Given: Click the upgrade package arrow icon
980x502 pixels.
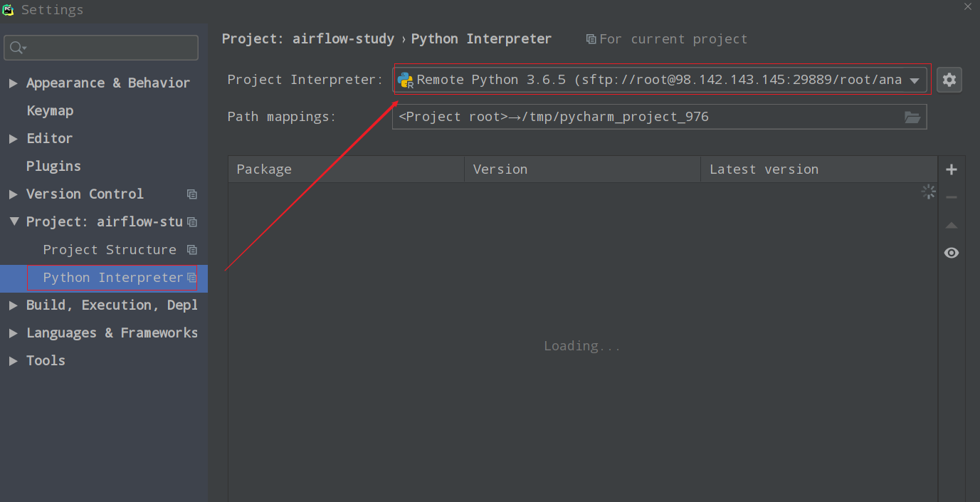Looking at the screenshot, I should 952,226.
